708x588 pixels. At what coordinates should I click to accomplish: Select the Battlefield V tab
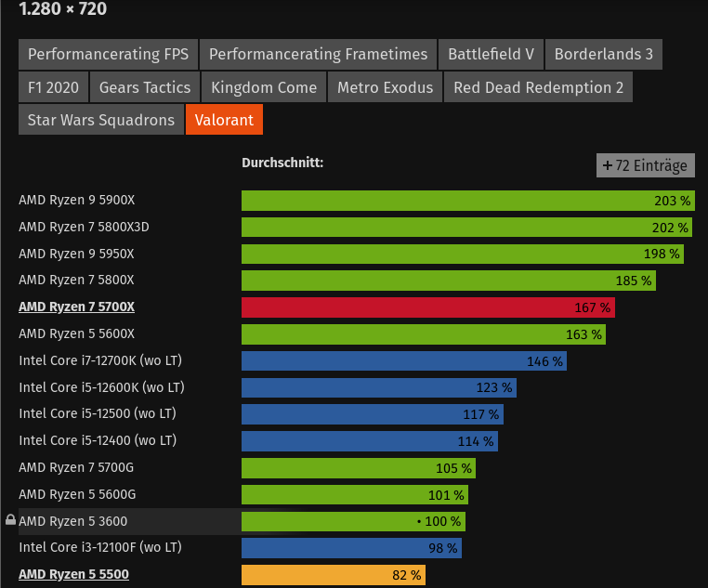(x=491, y=54)
